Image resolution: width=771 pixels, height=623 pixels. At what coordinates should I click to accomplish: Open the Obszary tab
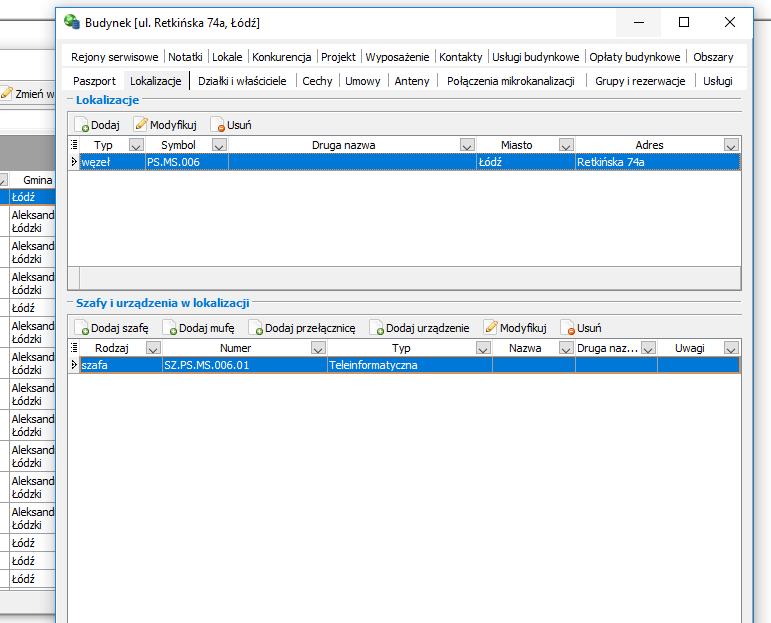[713, 57]
